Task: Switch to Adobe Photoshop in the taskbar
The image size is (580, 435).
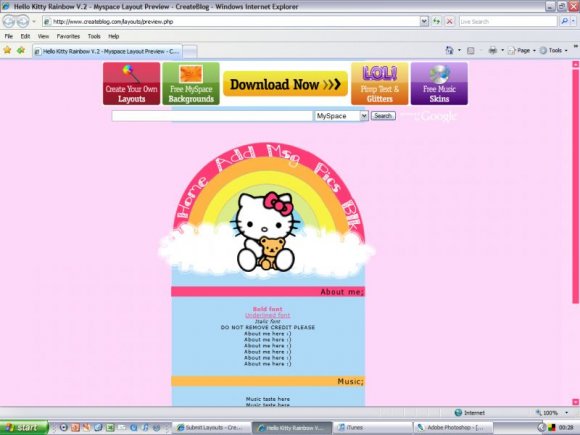Action: [453, 428]
